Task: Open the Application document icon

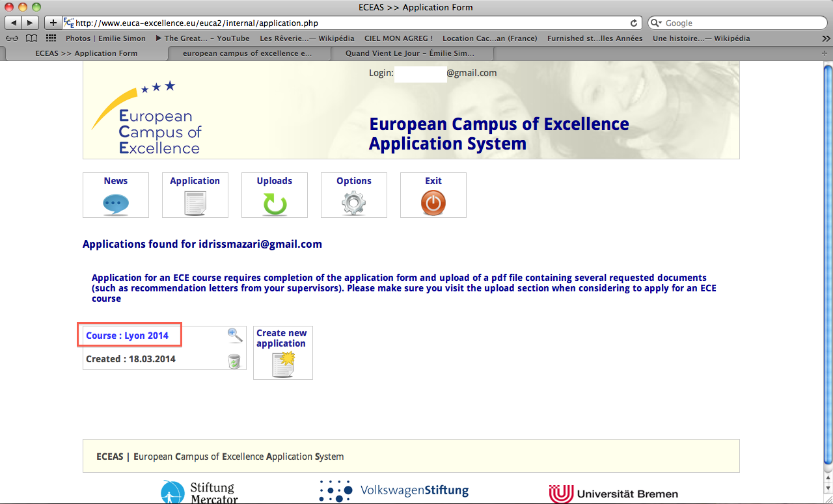Action: (195, 204)
